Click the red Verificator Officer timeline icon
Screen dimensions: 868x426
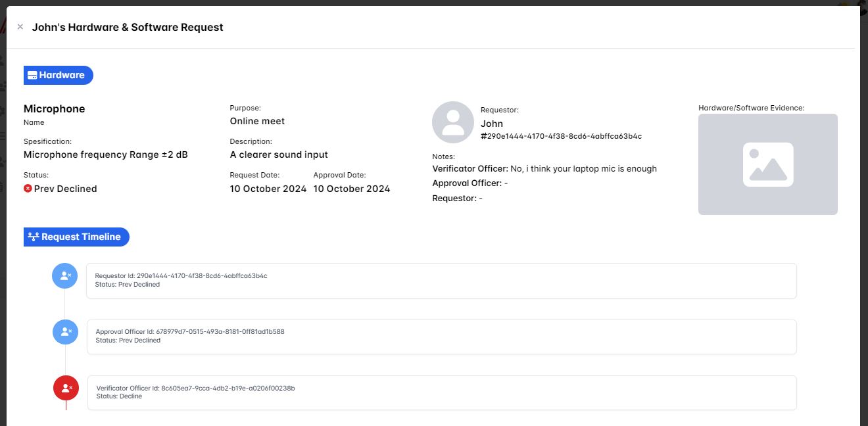click(x=66, y=388)
